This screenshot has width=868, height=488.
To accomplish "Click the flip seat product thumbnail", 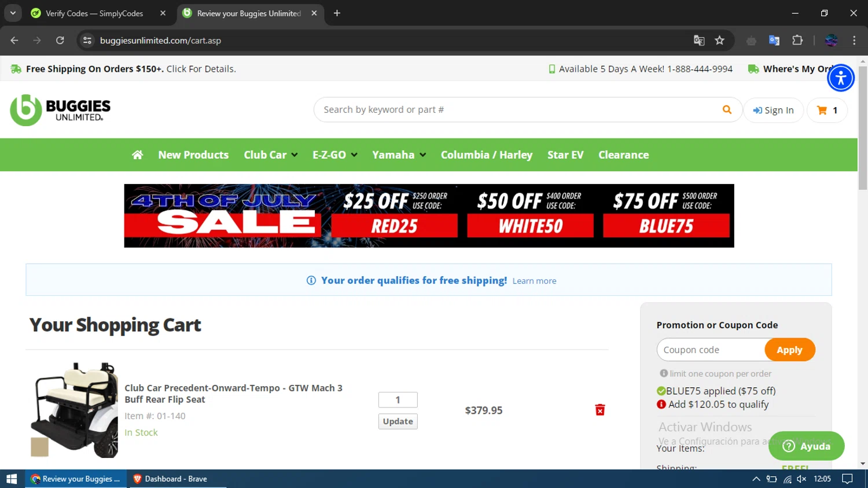I will pos(74,410).
